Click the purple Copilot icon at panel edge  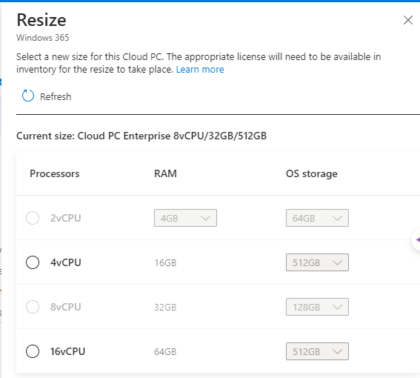point(417,240)
